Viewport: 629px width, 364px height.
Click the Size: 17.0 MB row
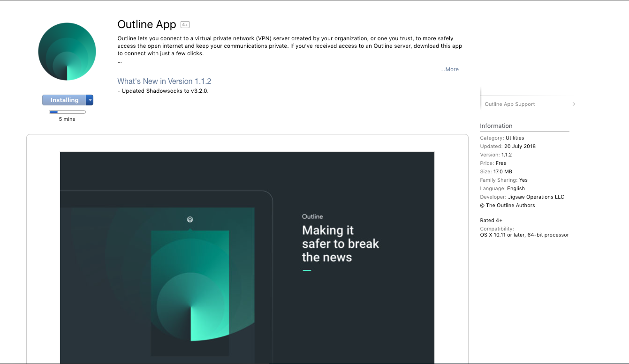[496, 171]
